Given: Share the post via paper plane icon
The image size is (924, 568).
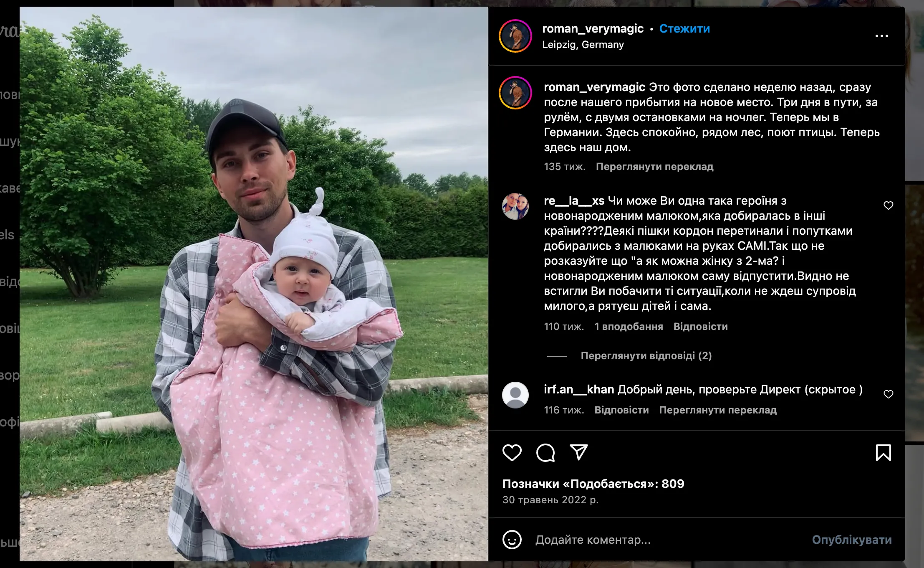Looking at the screenshot, I should click(x=579, y=452).
